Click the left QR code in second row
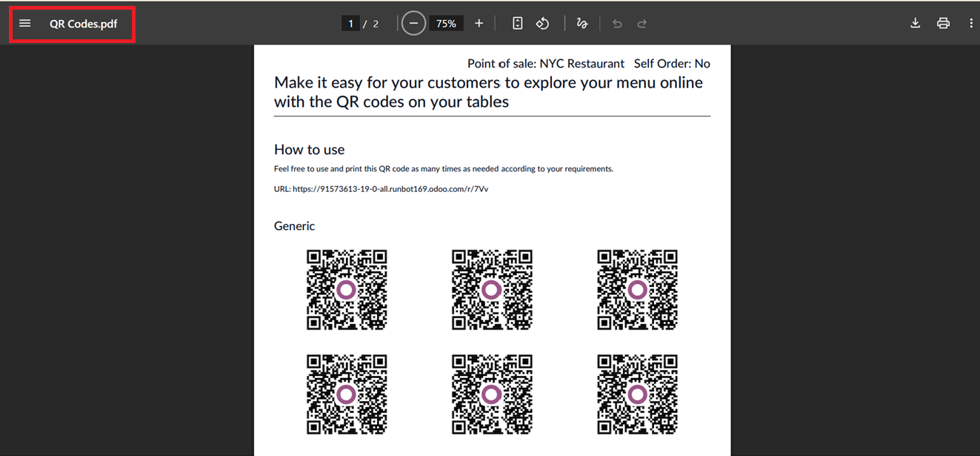980x456 pixels. (x=347, y=394)
